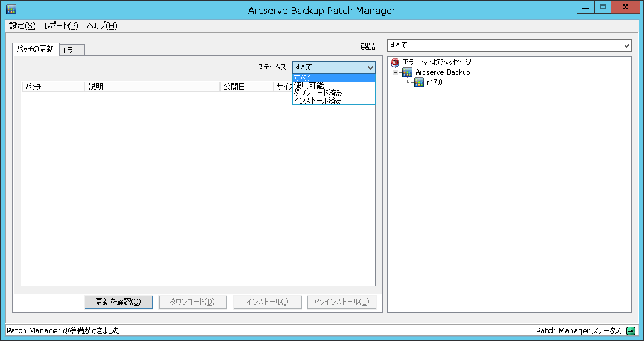Click the ステータス: label
Viewport: 644px width, 341px height.
pyautogui.click(x=273, y=67)
